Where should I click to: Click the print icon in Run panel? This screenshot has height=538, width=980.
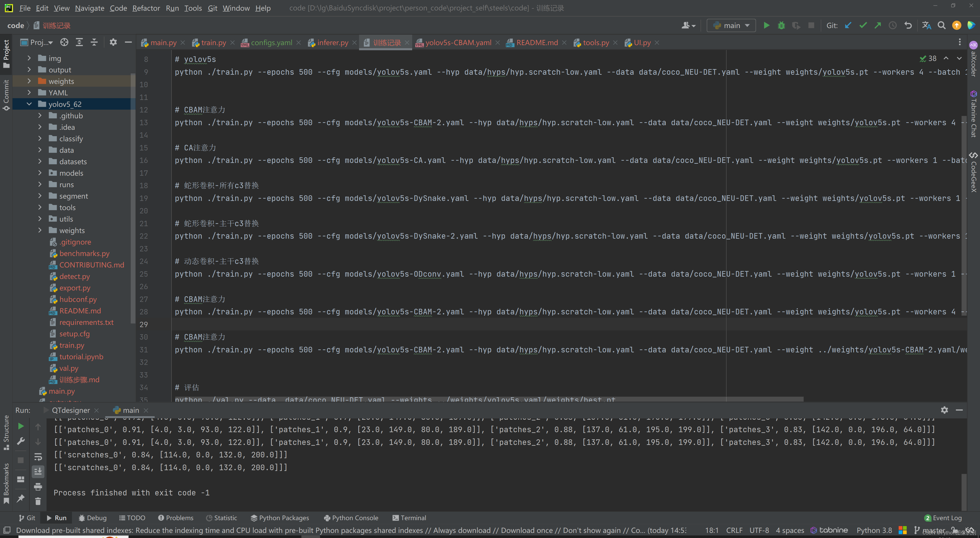pos(38,487)
